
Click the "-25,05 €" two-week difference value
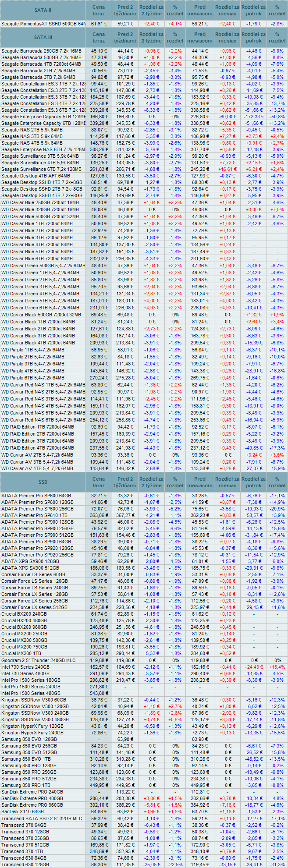click(151, 864)
